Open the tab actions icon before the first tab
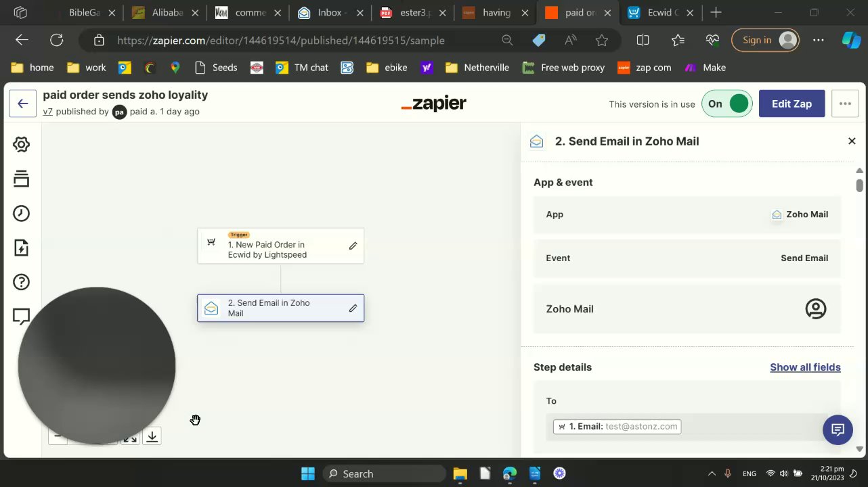868x487 pixels. point(20,13)
